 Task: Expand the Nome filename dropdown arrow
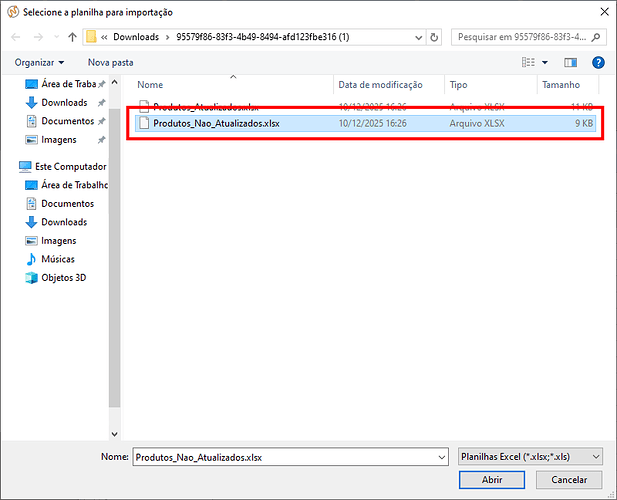pos(441,457)
